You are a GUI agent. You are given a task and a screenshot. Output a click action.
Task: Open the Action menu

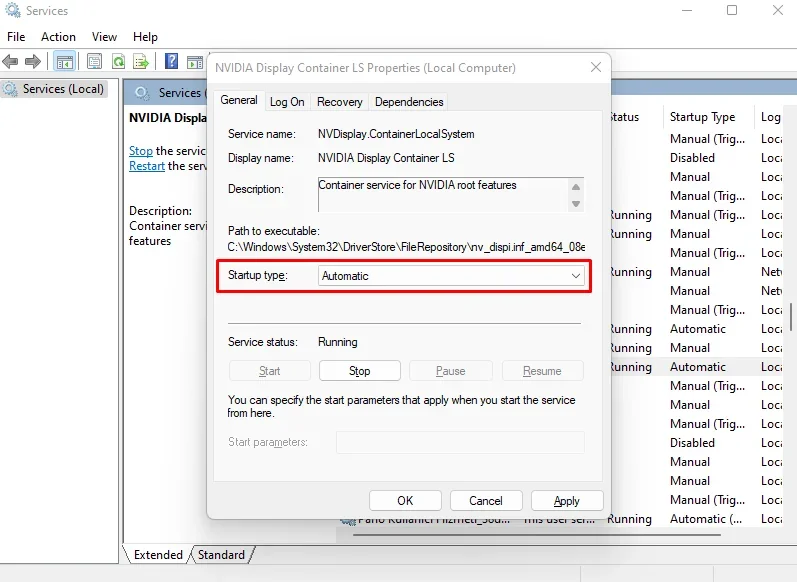tap(58, 37)
